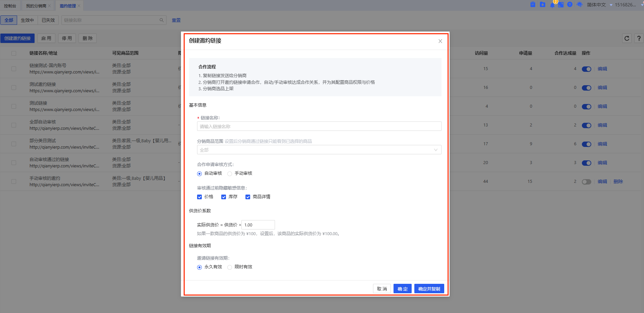
Task: Select the 永久有效 radio option
Action: tap(199, 267)
